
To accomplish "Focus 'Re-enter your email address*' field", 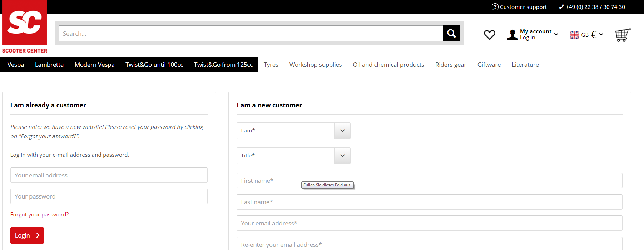I will [430, 244].
